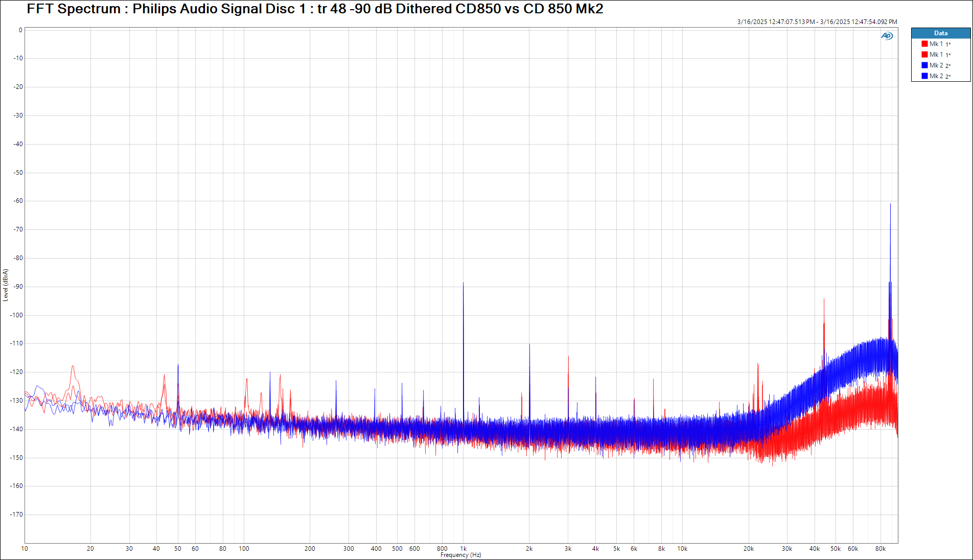
Task: Click the Frequency (Hz) x-axis label
Action: 460,555
